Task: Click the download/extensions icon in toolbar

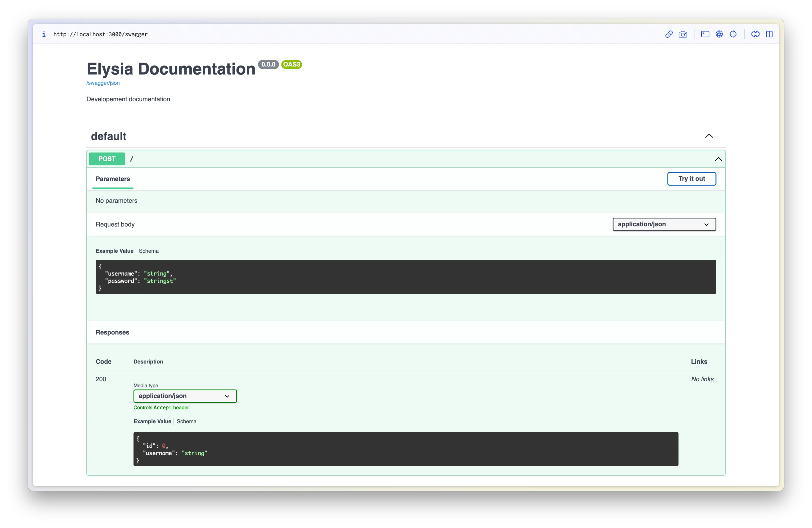Action: pos(756,34)
